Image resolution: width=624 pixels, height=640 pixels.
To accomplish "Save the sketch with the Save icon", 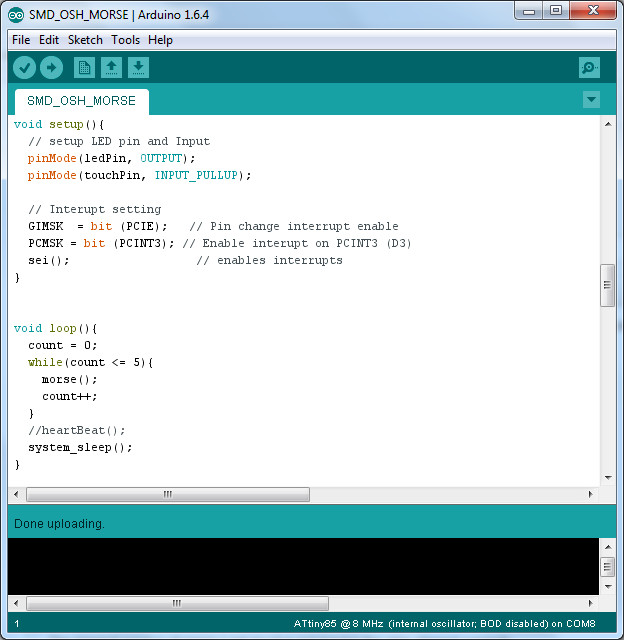I will [x=138, y=67].
